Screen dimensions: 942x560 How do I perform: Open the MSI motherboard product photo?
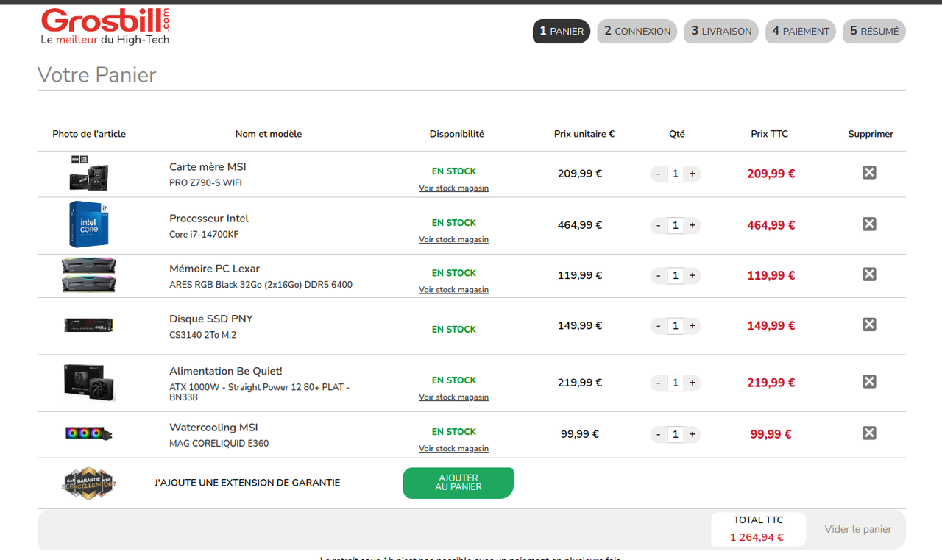tap(89, 174)
